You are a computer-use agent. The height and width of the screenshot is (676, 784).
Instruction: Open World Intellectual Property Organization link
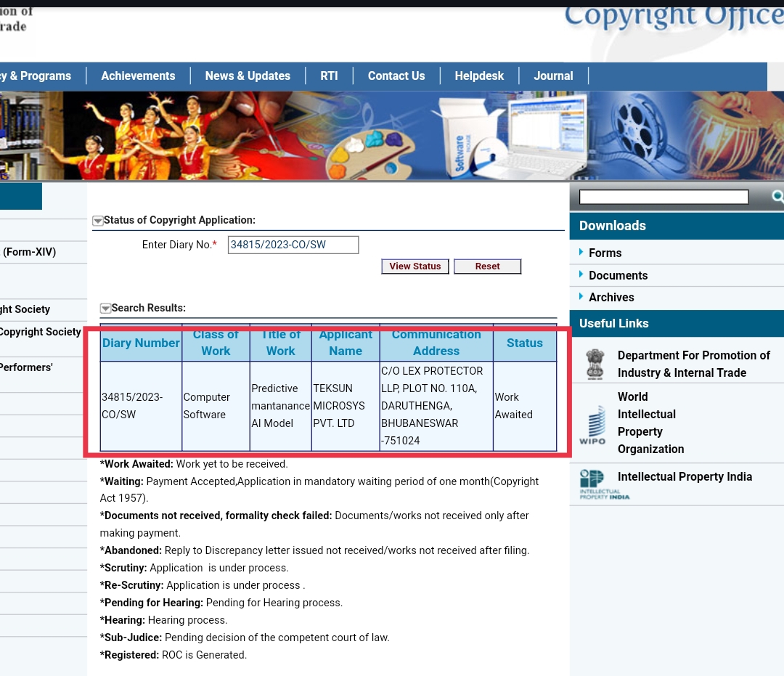(650, 423)
